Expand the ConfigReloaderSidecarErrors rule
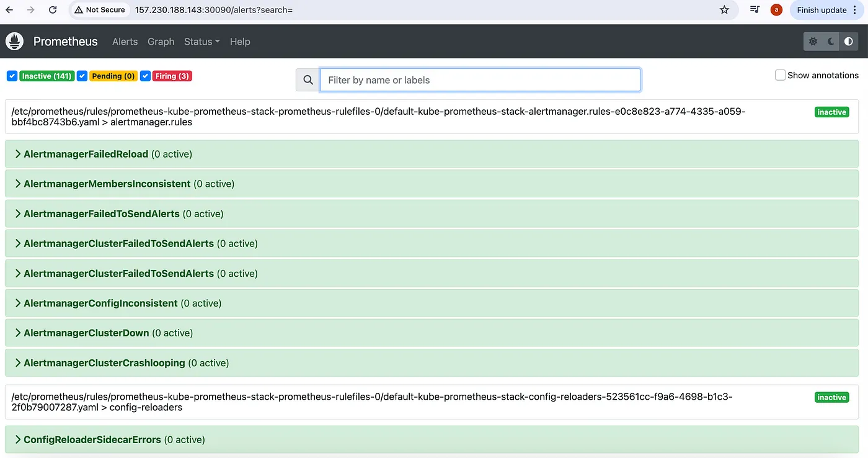The width and height of the screenshot is (868, 458). click(x=432, y=439)
